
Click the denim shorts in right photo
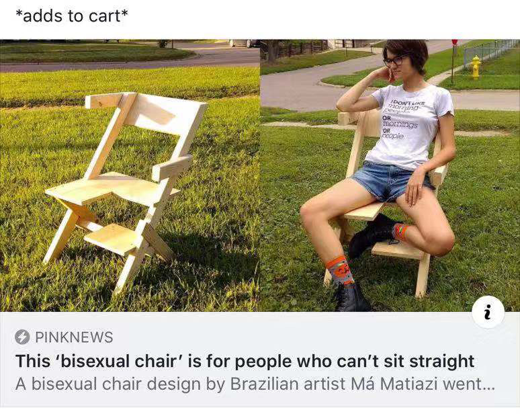[390, 181]
